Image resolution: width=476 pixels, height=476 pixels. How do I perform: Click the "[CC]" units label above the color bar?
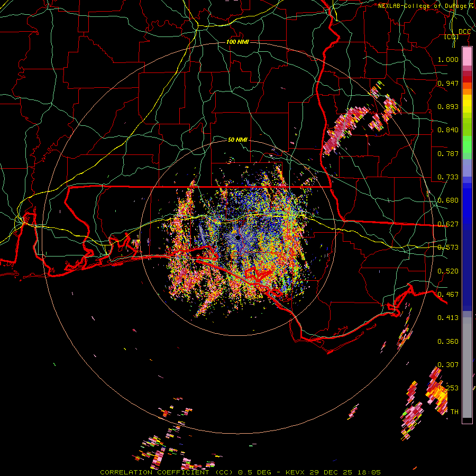coord(452,36)
